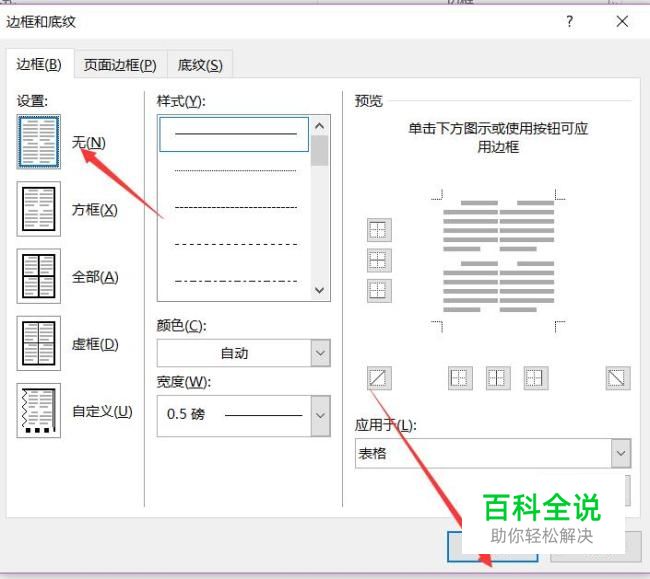Toggle the bottom border preview button
The height and width of the screenshot is (579, 650).
[x=379, y=291]
